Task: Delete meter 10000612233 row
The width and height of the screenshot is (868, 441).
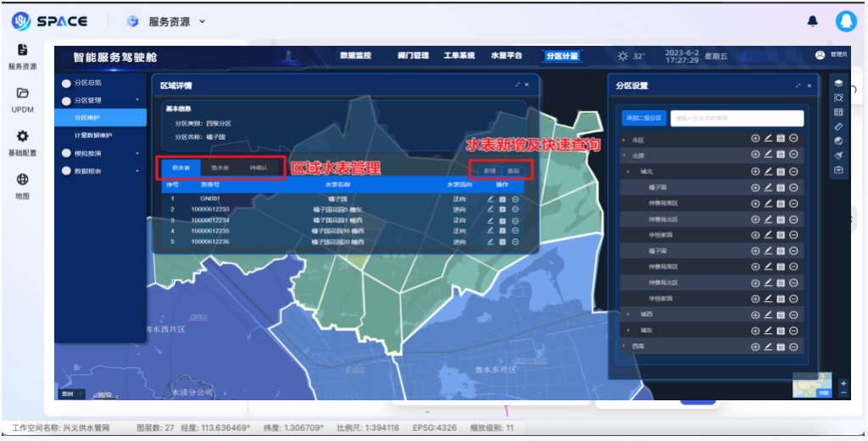Action: tap(515, 209)
